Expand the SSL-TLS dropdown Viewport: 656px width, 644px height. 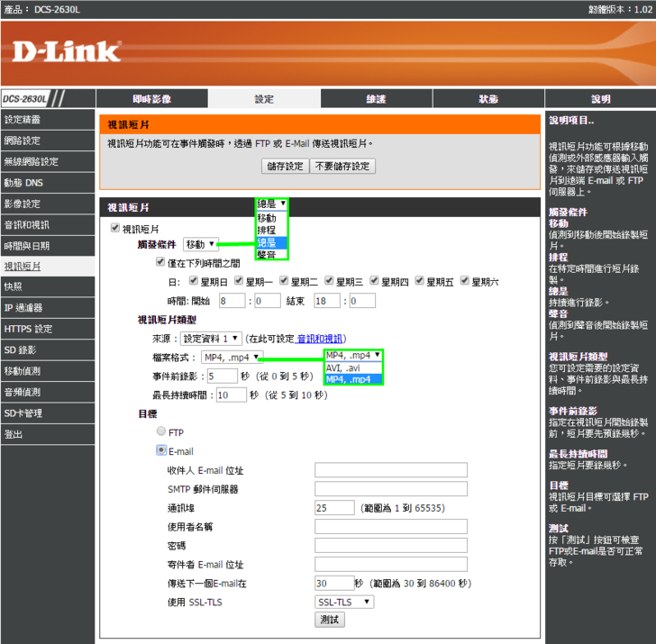click(x=343, y=602)
